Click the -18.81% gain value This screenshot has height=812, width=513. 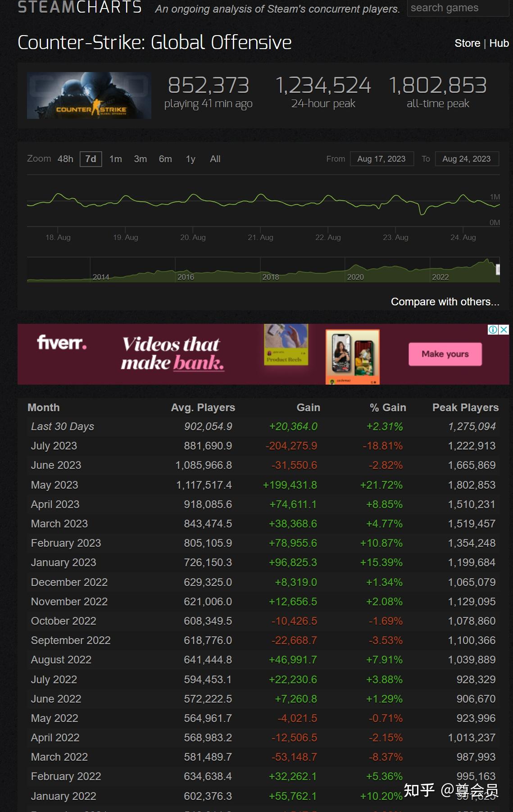coord(383,446)
